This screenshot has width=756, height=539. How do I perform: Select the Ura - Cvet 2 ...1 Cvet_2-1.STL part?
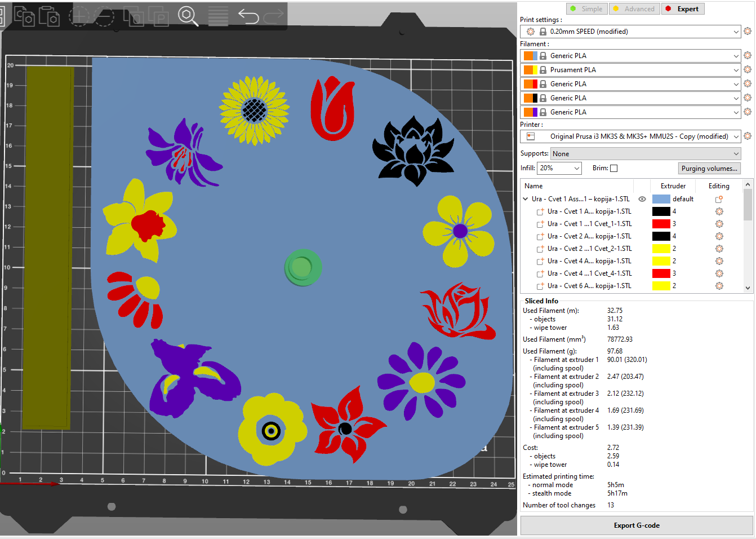pyautogui.click(x=589, y=249)
